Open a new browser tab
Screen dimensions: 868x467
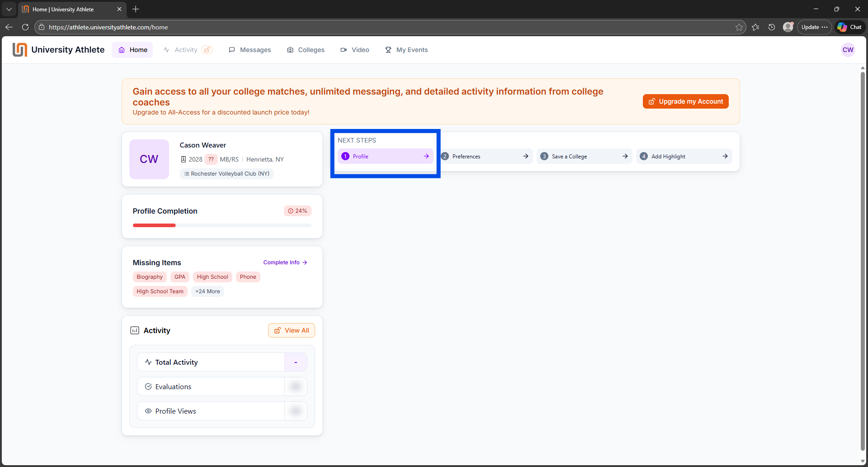[136, 9]
